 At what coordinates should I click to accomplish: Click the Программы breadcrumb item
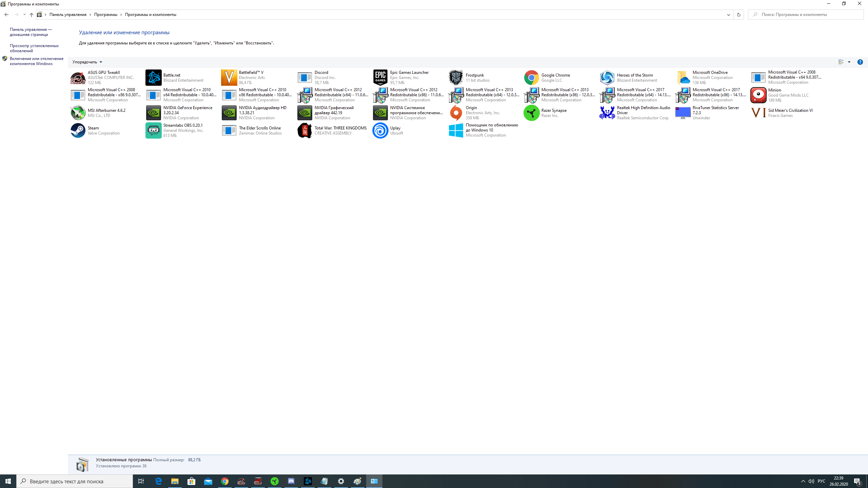tap(105, 15)
